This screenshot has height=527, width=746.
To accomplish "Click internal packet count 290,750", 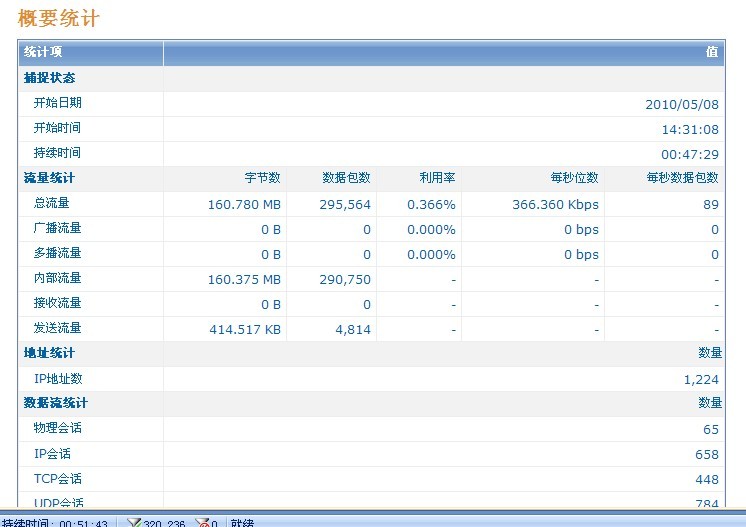I will pyautogui.click(x=345, y=280).
